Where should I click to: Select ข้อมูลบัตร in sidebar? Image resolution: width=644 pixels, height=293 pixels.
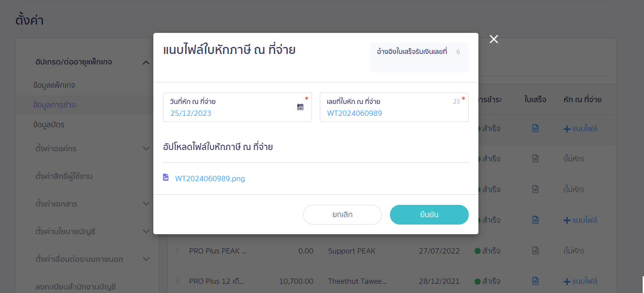49,125
